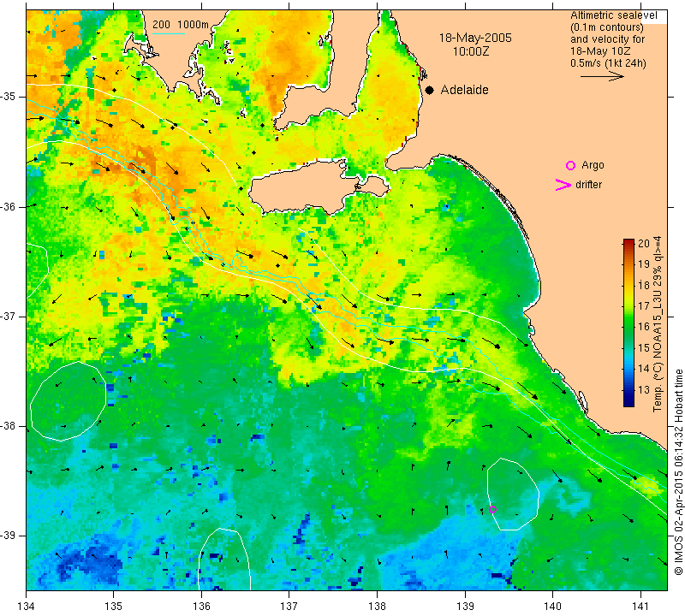Click the longitude axis label '137'
The width and height of the screenshot is (685, 616).
(x=289, y=606)
